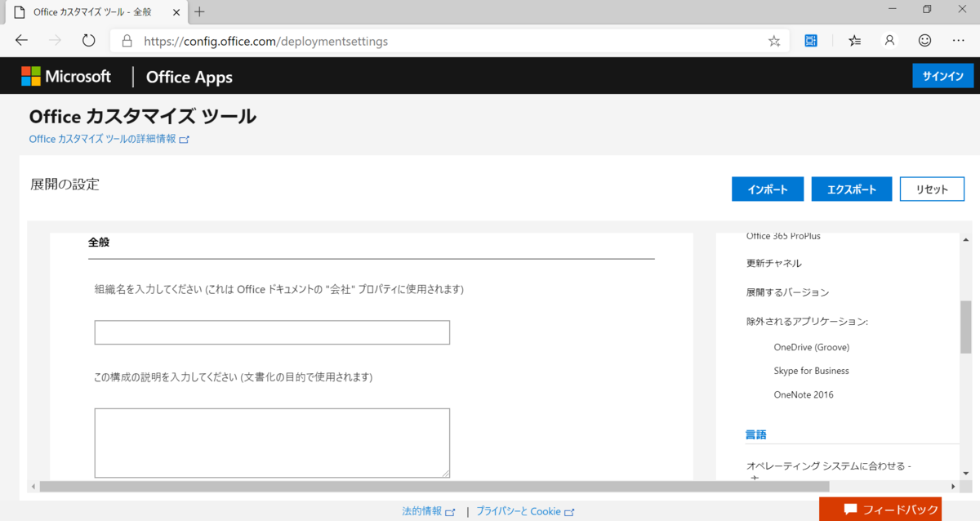The height and width of the screenshot is (521, 980).
Task: Click Office Apps header link
Action: pyautogui.click(x=189, y=77)
